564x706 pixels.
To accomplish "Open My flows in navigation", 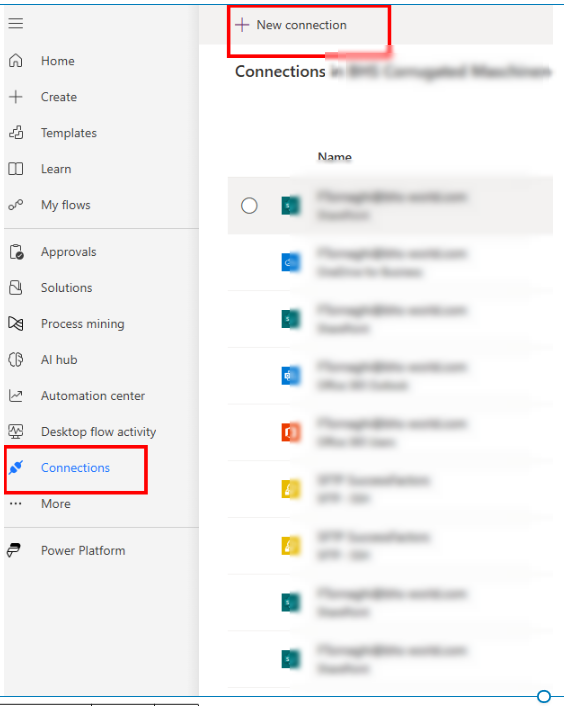I will [x=66, y=205].
